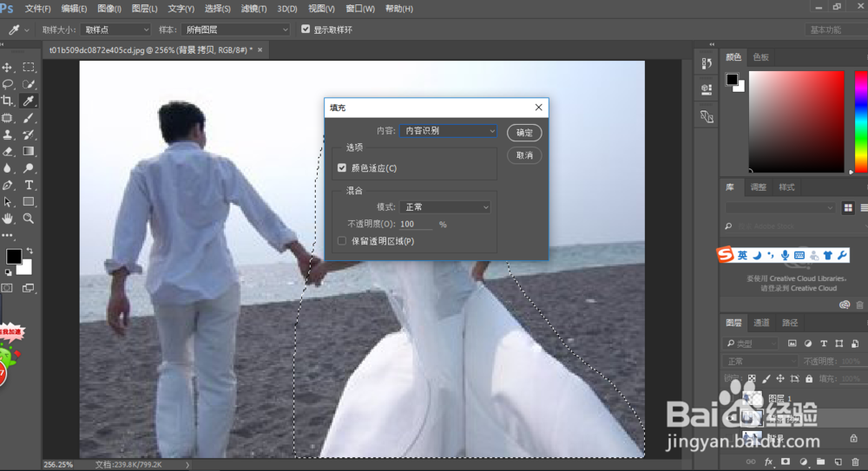Create a new layer group folder
The image size is (868, 471).
820,461
